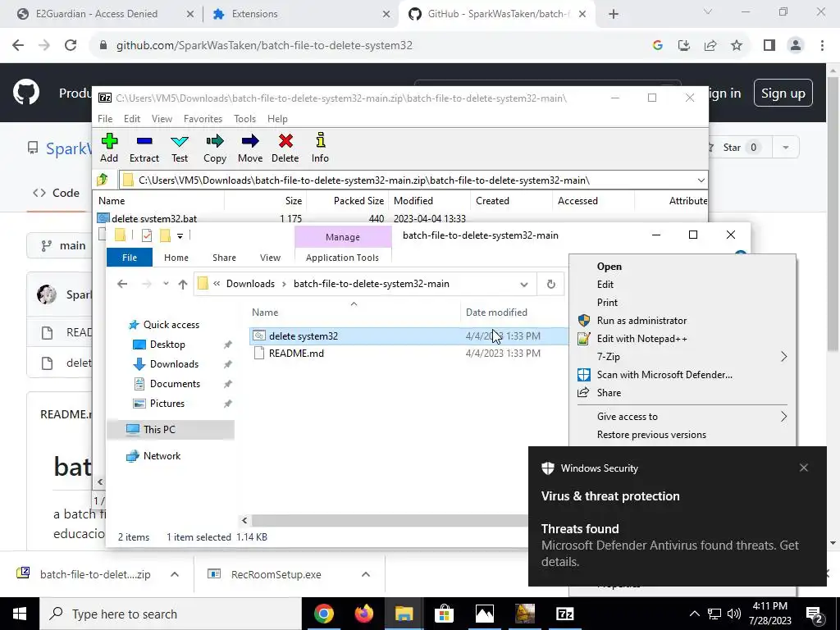Switch to the Extensions browser tab
This screenshot has width=840, height=630.
[299, 14]
